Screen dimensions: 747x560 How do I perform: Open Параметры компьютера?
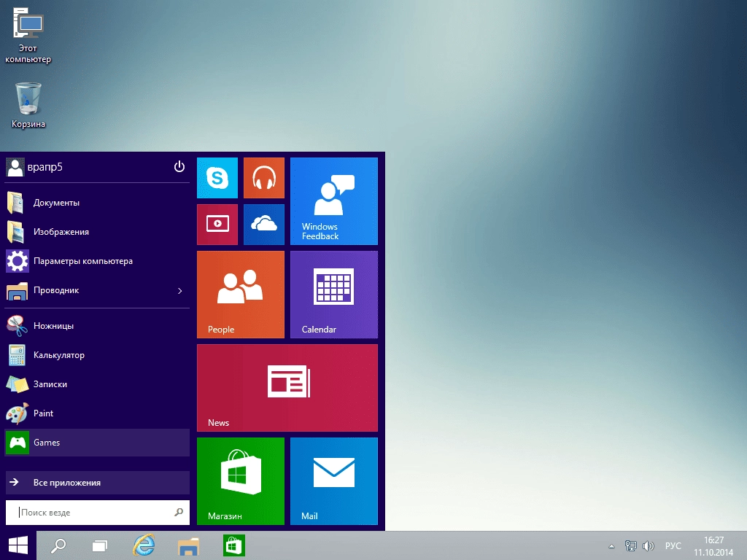(97, 261)
